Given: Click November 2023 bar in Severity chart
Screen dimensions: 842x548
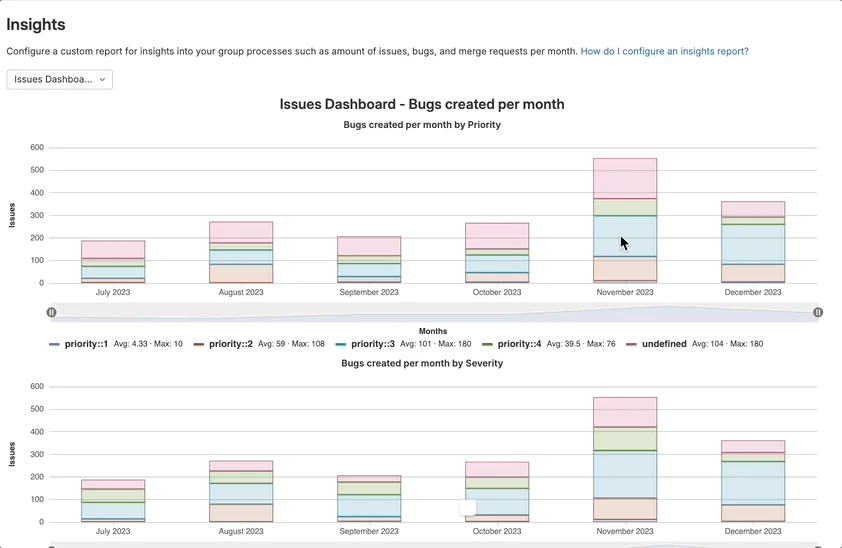Looking at the screenshot, I should tap(625, 460).
